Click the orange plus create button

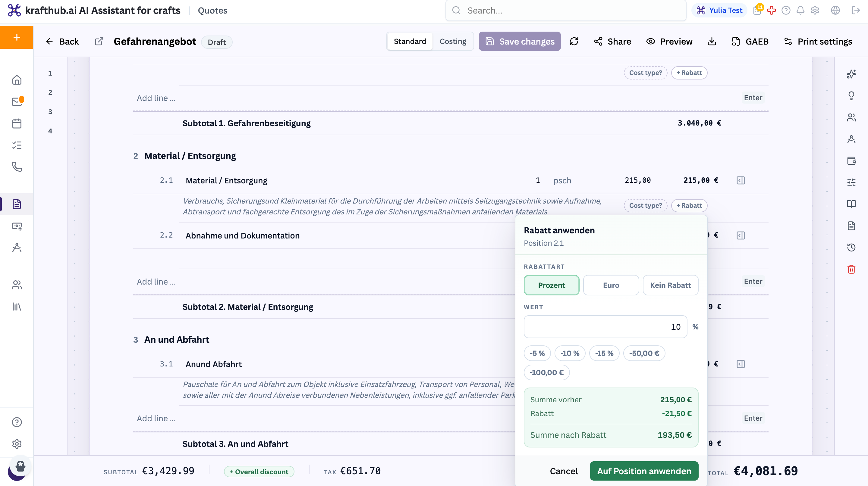tap(17, 37)
